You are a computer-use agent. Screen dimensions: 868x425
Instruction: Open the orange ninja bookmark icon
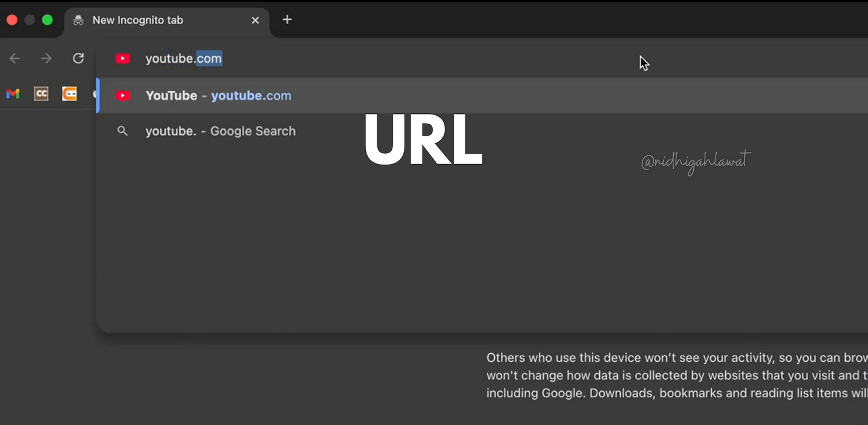pyautogui.click(x=69, y=93)
